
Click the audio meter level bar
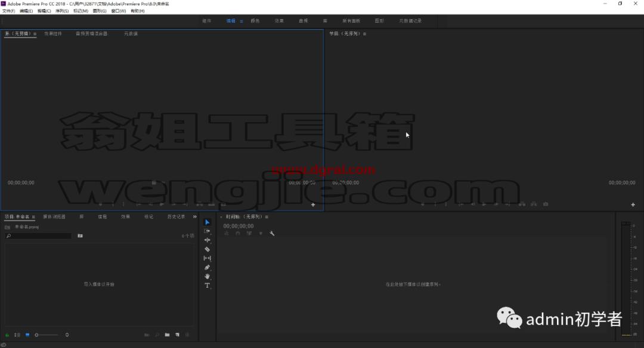pos(626,279)
